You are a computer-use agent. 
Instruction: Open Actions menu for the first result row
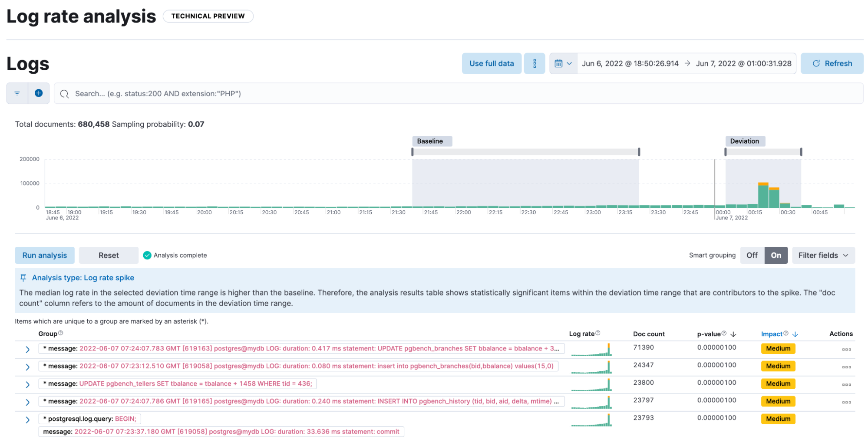tap(846, 349)
